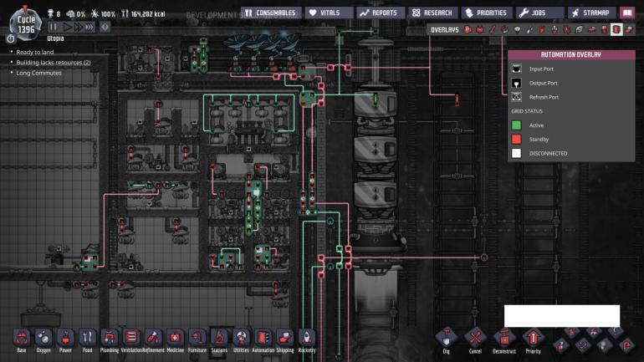Toggle the Oxygen overlay (first overlay icon)
The image size is (644, 362).
468,29
